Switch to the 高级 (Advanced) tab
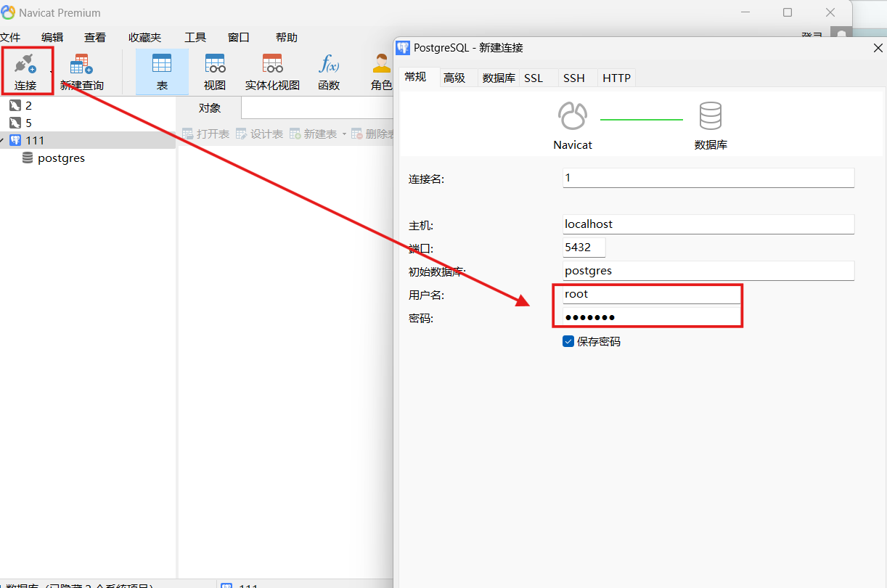887x588 pixels. point(454,78)
